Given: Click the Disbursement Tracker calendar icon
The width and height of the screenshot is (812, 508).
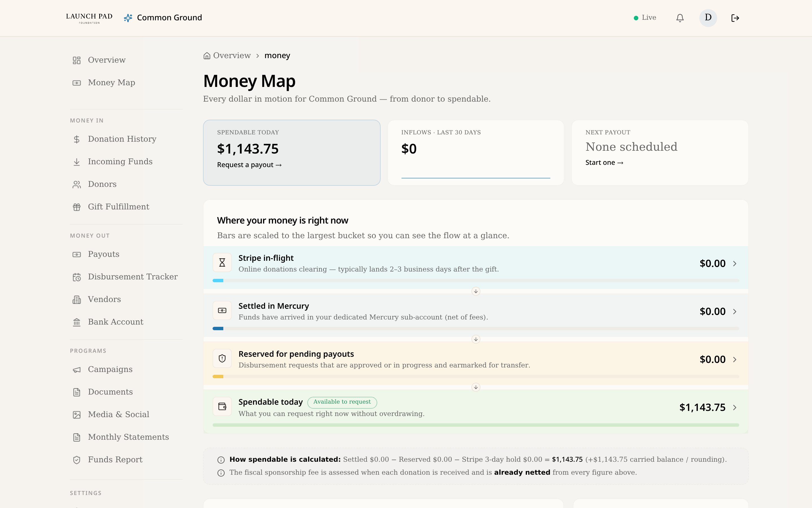Looking at the screenshot, I should [76, 277].
